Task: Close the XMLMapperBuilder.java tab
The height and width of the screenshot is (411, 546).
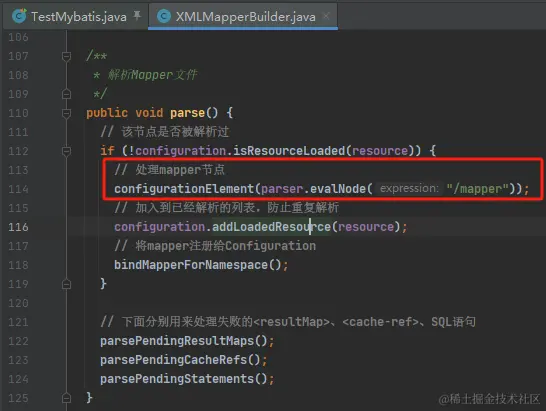Action: click(326, 16)
